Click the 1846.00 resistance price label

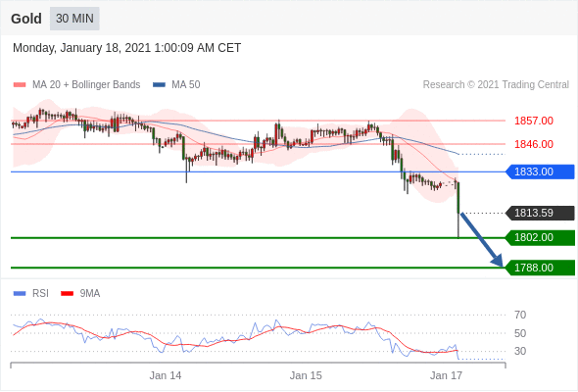point(533,144)
